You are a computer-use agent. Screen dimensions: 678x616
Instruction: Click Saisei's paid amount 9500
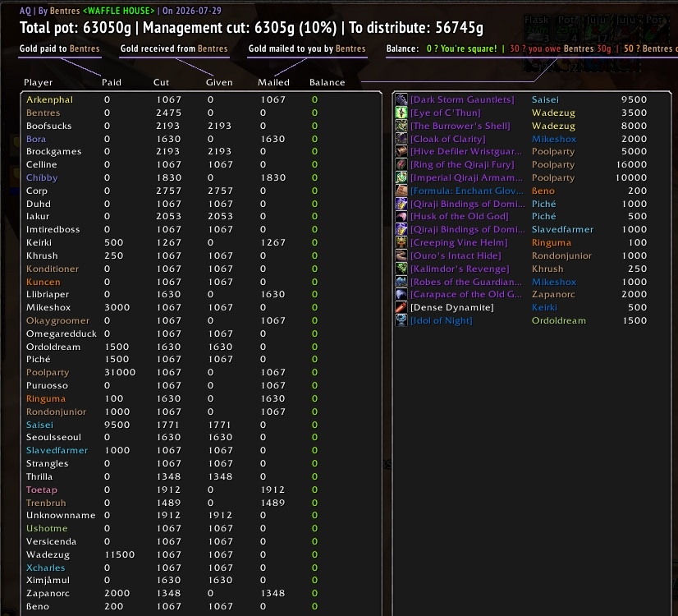117,425
